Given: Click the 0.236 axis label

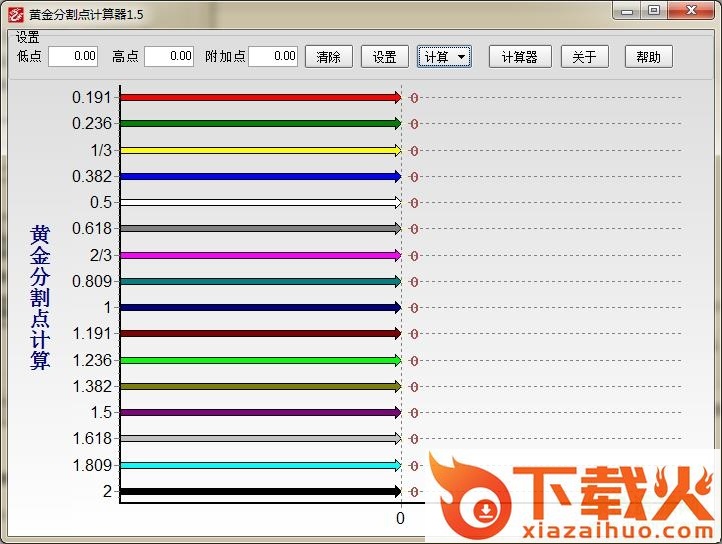Looking at the screenshot, I should 92,123.
